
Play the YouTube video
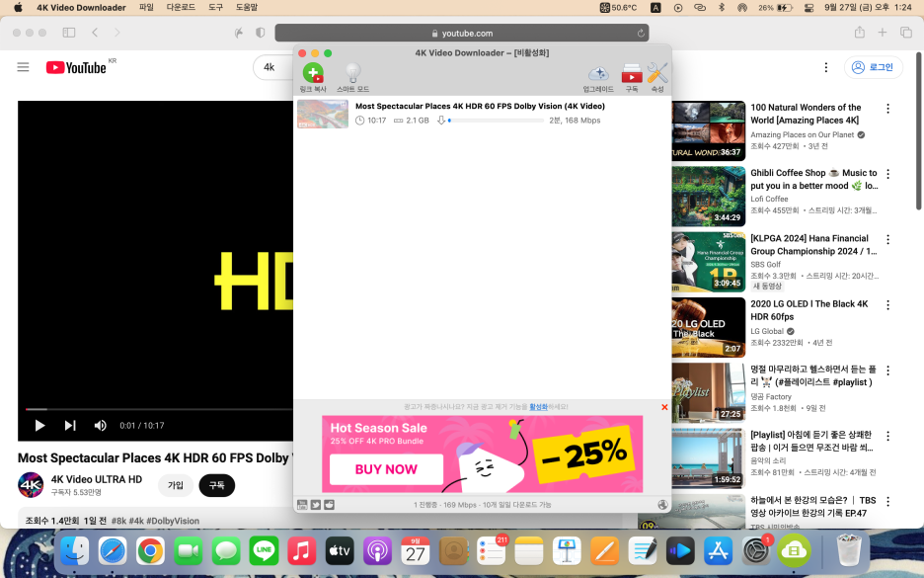(x=39, y=425)
